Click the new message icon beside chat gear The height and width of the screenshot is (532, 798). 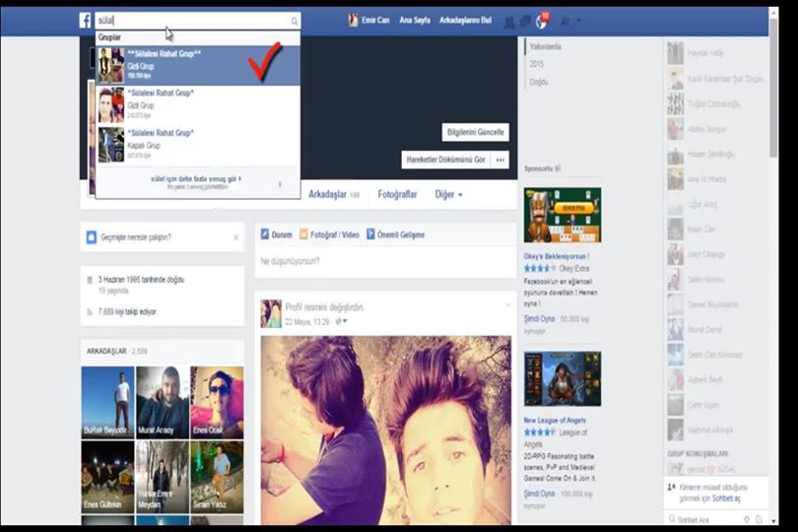coord(759,519)
